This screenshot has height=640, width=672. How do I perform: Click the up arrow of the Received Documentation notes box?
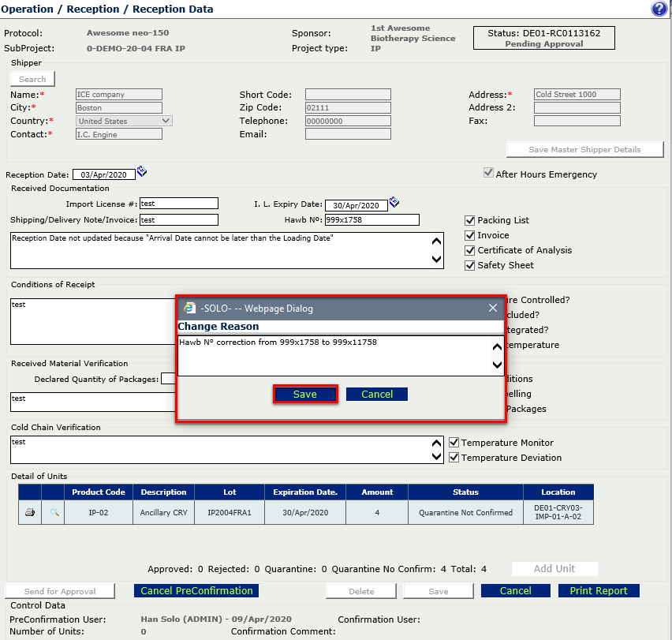(436, 241)
